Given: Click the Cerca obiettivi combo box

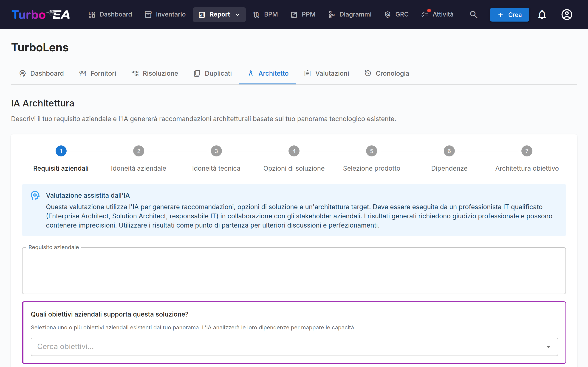Looking at the screenshot, I should 294,347.
